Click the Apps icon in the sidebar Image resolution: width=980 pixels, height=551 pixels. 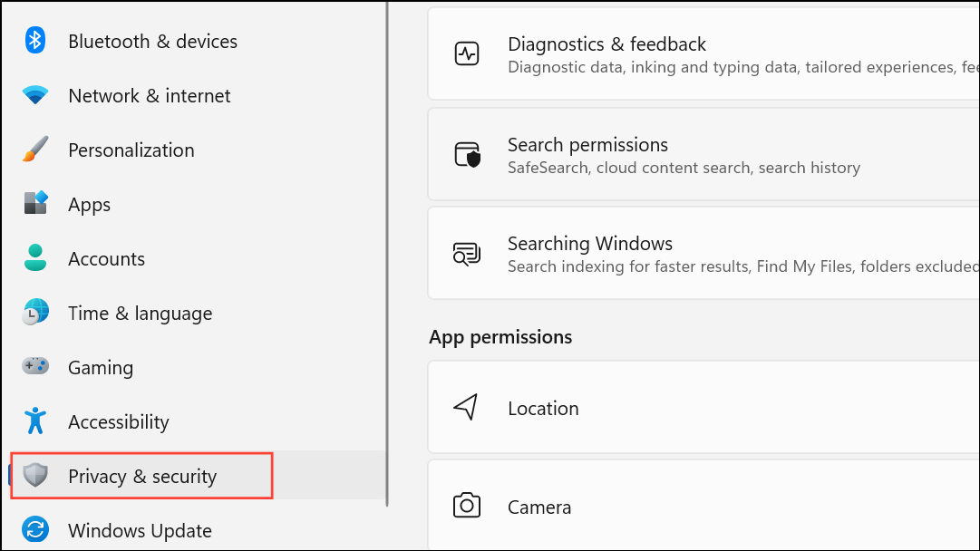[x=35, y=203]
